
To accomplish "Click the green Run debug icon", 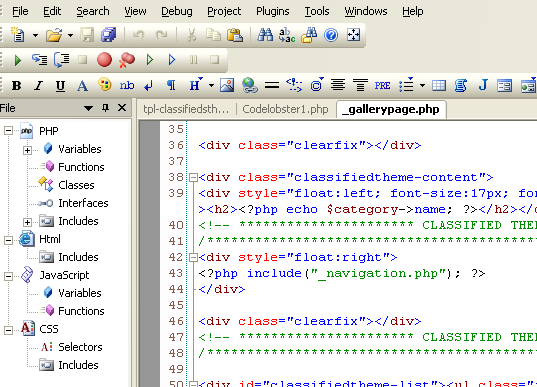I will (17, 60).
